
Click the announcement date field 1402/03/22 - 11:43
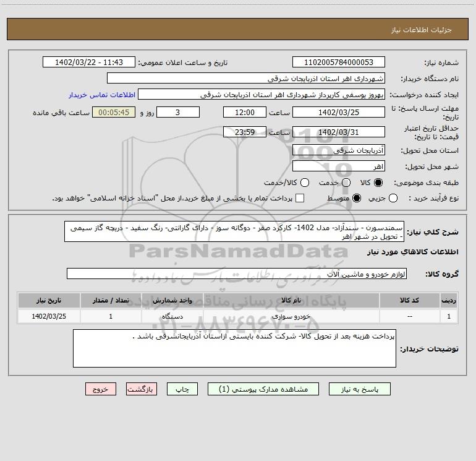[x=88, y=62]
